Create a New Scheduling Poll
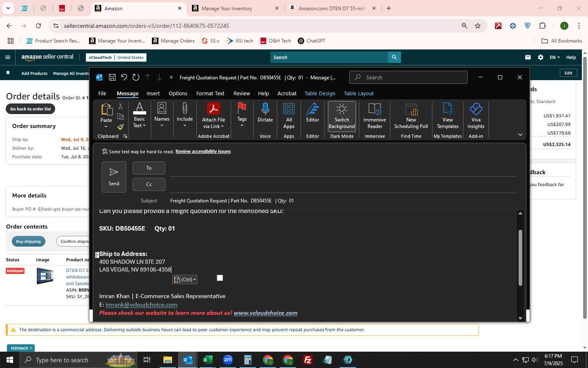Viewport: 588px width, 368px height. click(x=411, y=116)
